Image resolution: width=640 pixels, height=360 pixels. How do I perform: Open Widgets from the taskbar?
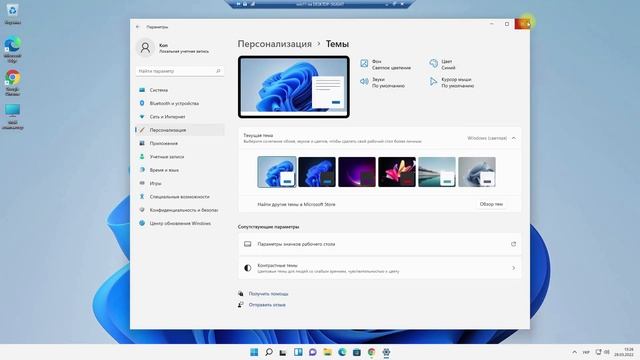point(298,352)
